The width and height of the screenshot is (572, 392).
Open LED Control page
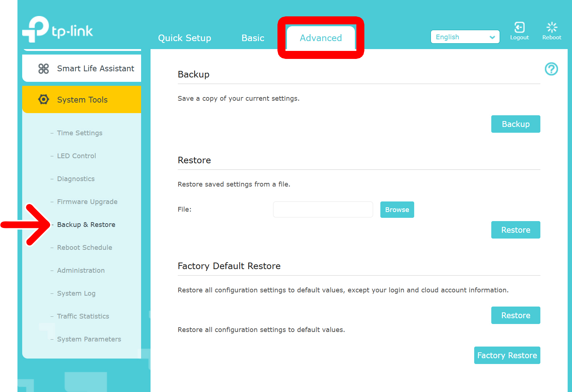(x=76, y=156)
